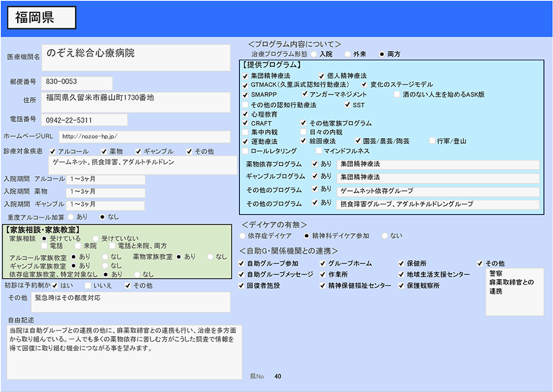Click the 郵便番号 field showing 830-0053
Screen dimensions: 553x392
pyautogui.click(x=77, y=82)
